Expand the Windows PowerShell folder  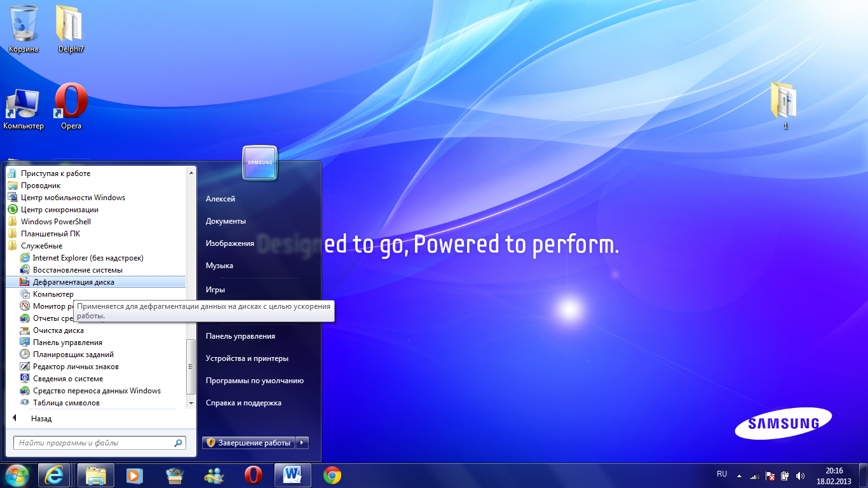pyautogui.click(x=95, y=222)
